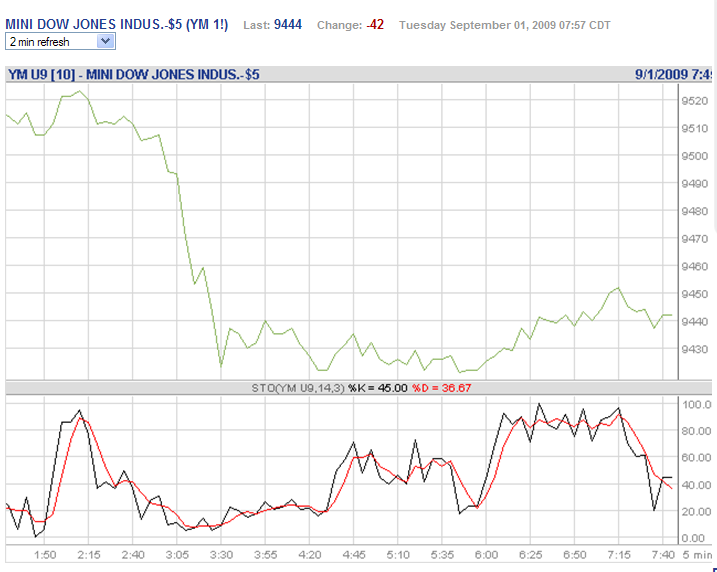The image size is (717, 572).
Task: Click the 60.00 stochastic axis label
Action: 696,458
